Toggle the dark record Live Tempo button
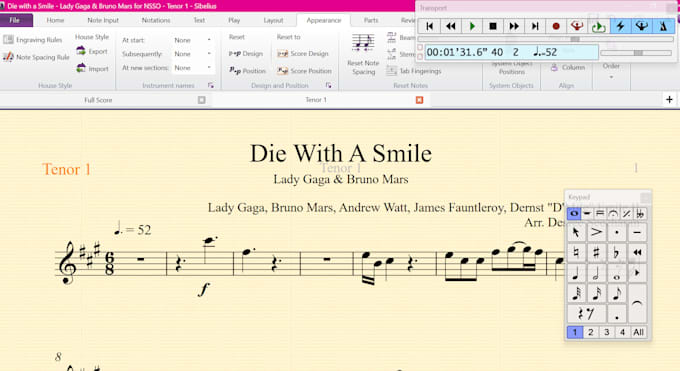 point(641,26)
